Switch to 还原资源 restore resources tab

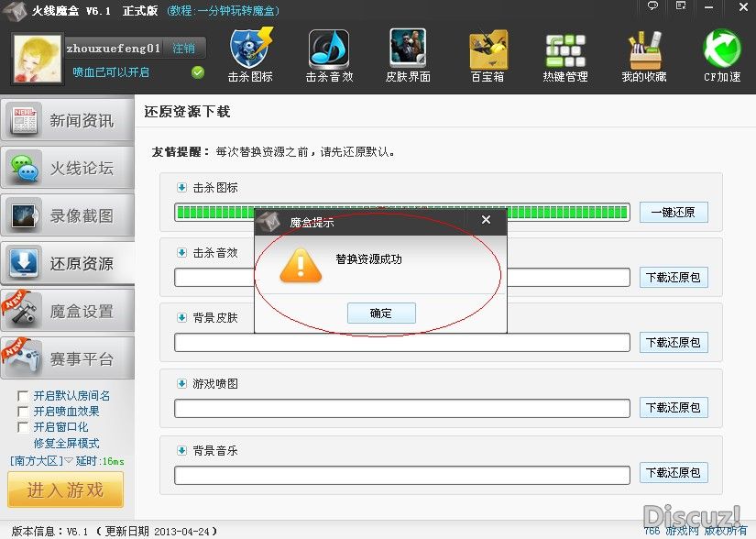(68, 263)
